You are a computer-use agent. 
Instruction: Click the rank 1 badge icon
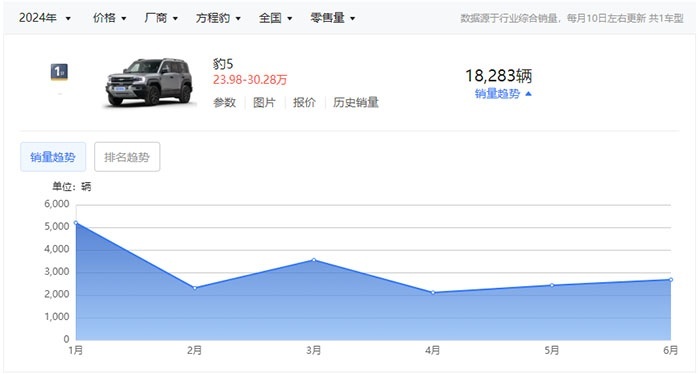59,72
